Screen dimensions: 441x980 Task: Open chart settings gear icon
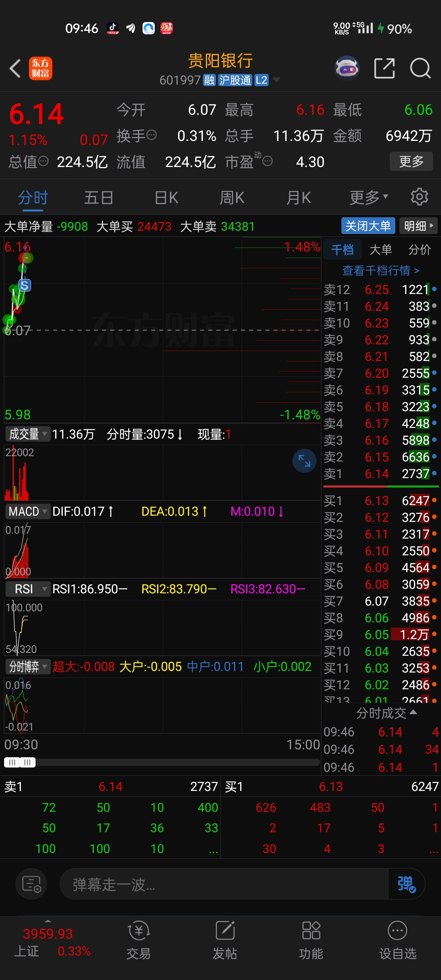pyautogui.click(x=419, y=197)
